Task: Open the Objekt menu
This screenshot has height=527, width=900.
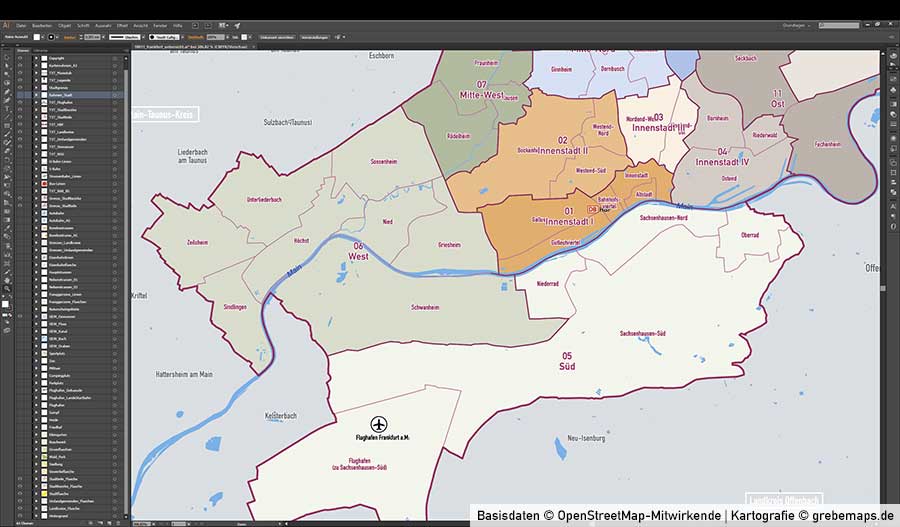Action: point(64,25)
